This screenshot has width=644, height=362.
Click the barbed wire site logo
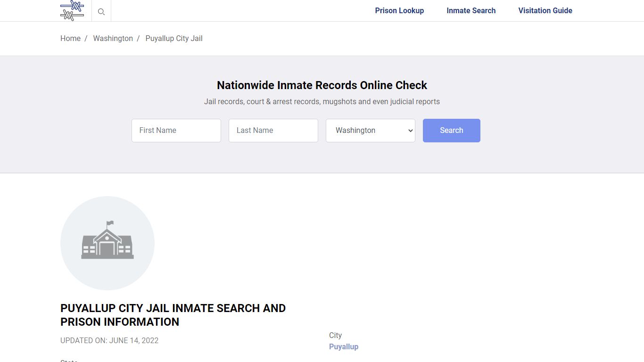click(72, 10)
